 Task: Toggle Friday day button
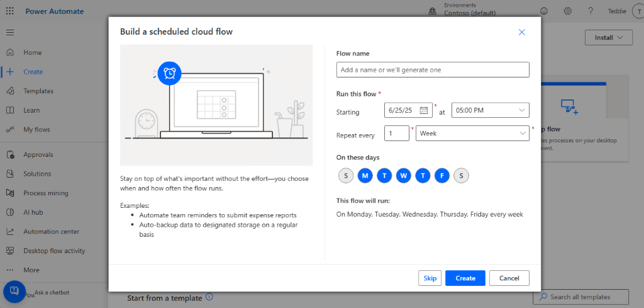tap(442, 176)
